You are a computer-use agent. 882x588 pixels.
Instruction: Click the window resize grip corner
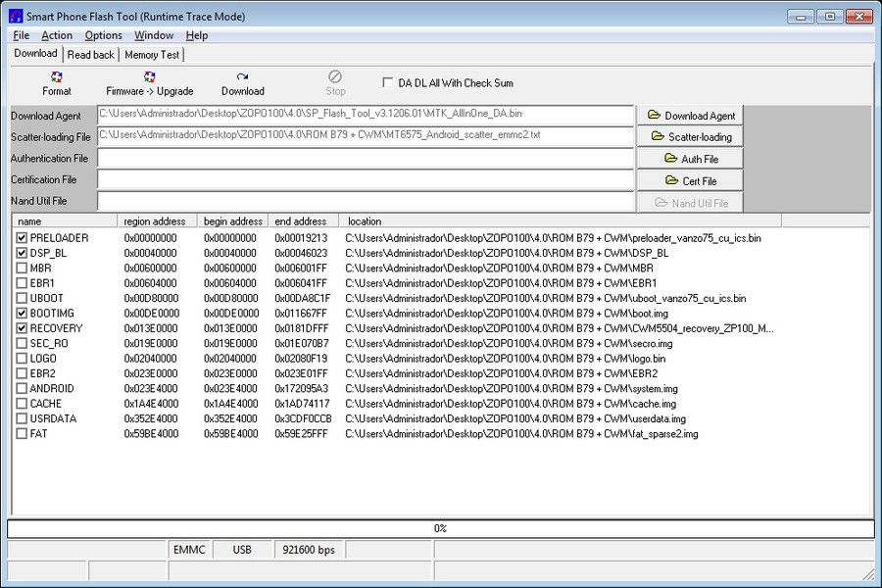(x=869, y=574)
